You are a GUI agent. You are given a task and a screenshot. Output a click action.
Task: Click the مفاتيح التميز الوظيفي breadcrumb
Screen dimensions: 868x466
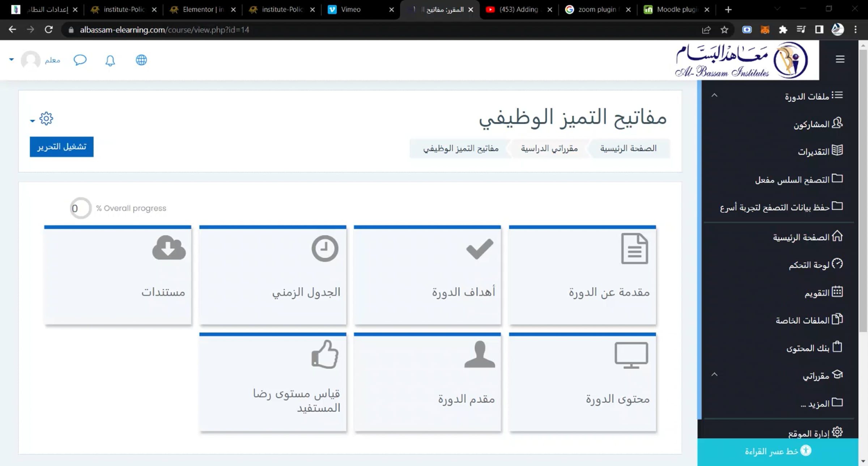point(461,148)
